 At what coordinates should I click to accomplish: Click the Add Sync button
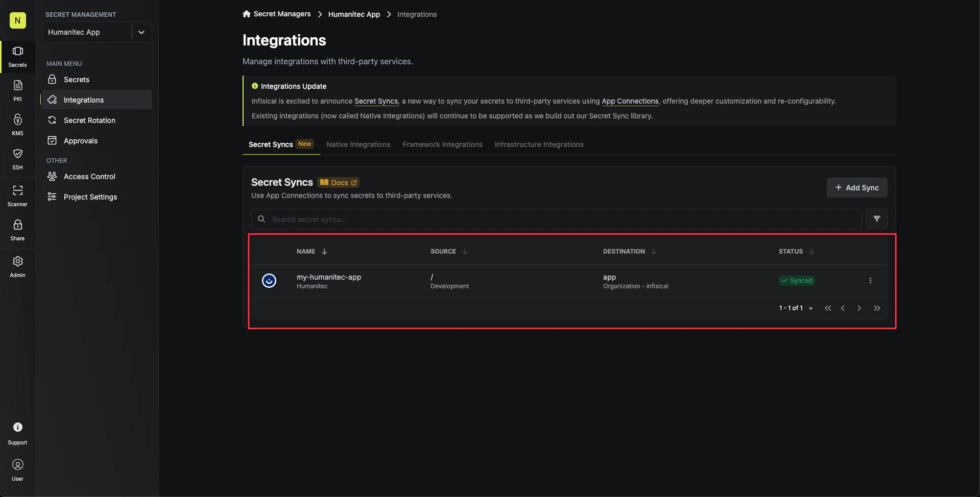(856, 188)
